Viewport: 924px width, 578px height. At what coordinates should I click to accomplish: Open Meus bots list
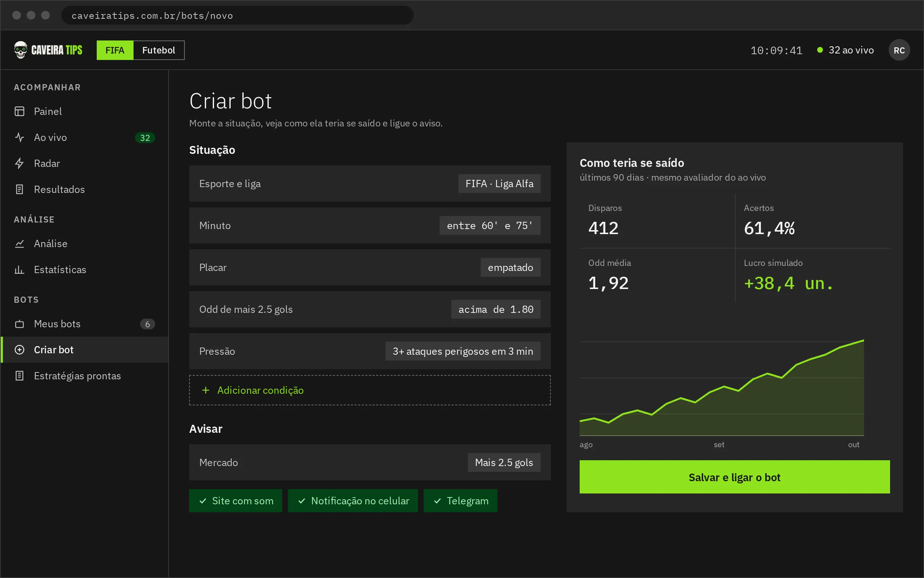click(85, 324)
